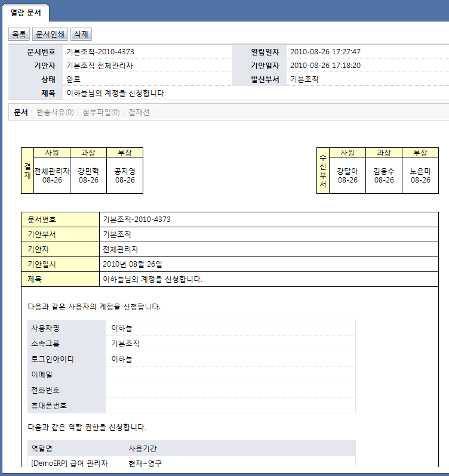Click the 목록 button

(19, 35)
